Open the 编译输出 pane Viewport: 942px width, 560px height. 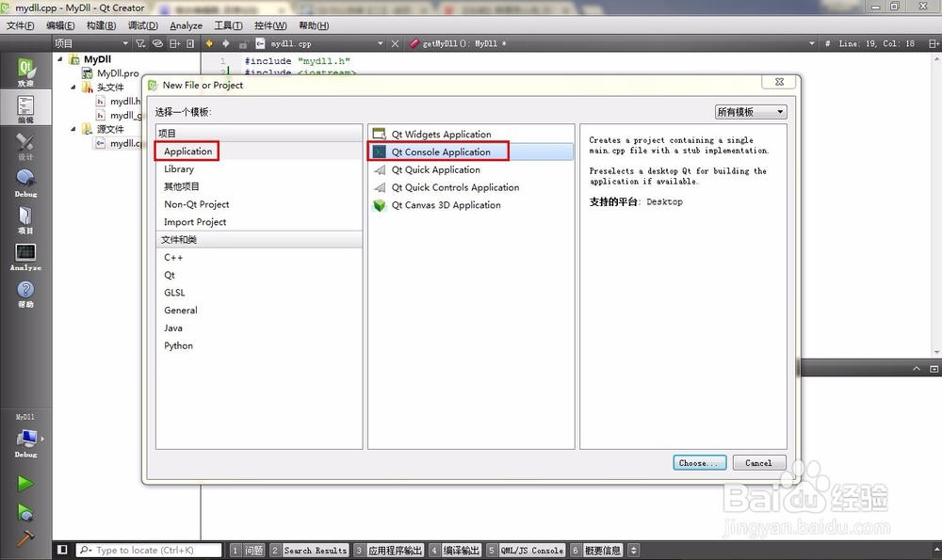coord(455,550)
